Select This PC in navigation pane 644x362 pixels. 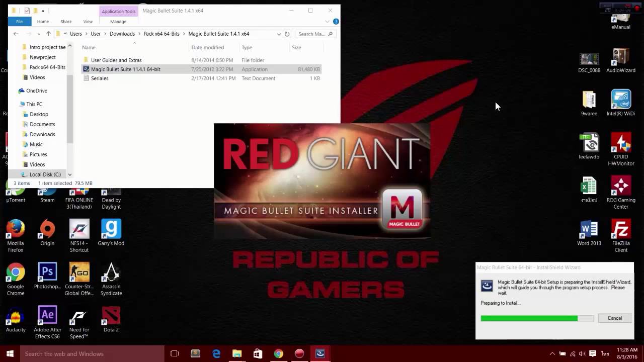(34, 104)
